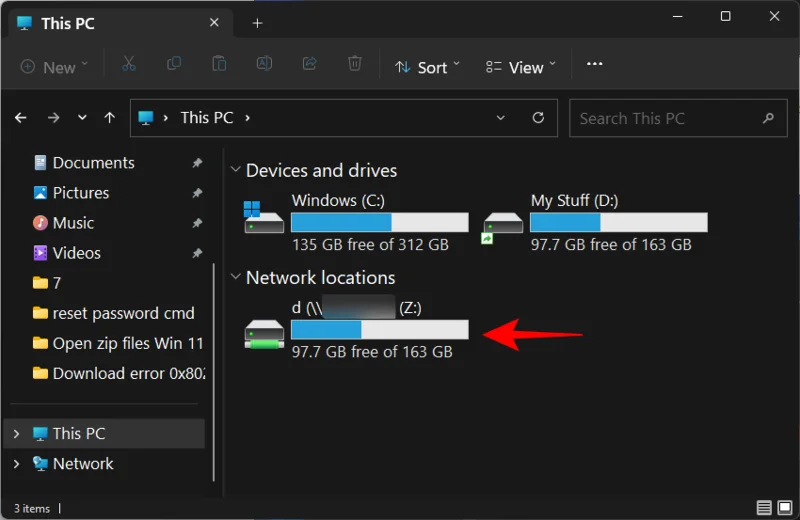Select the Windows (C:) drive
The image size is (800, 520).
[x=356, y=222]
